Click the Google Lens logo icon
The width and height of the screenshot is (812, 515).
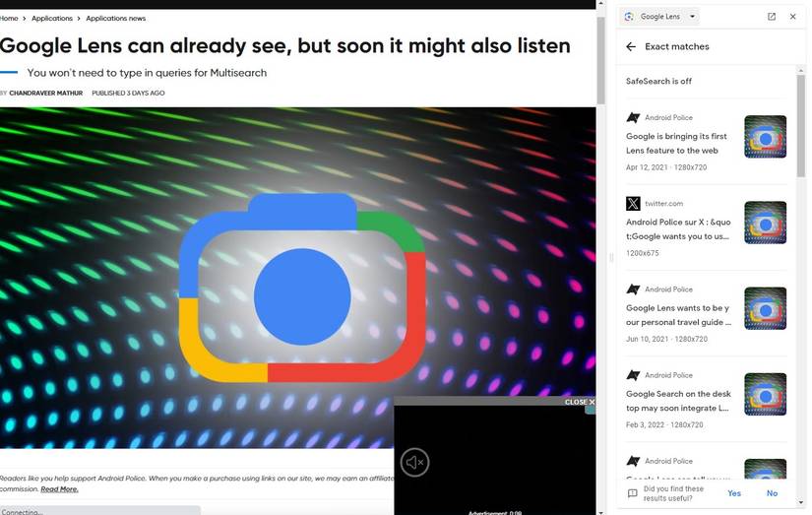pyautogui.click(x=629, y=17)
